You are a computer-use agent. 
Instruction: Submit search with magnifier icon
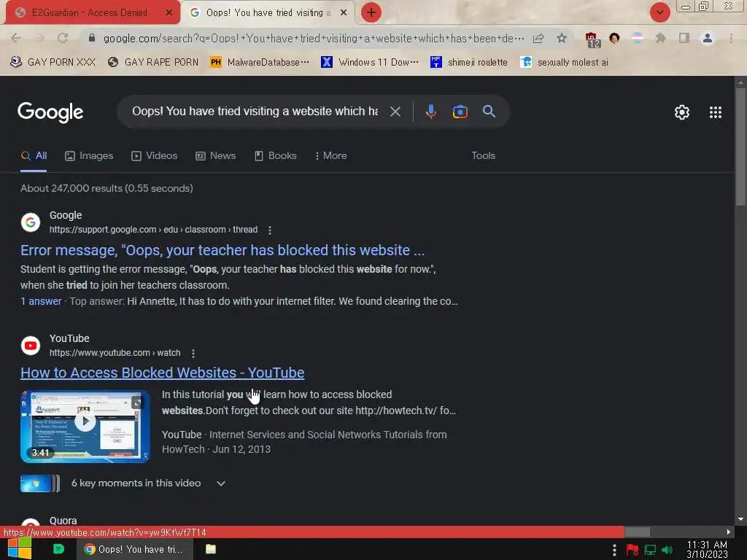point(489,112)
